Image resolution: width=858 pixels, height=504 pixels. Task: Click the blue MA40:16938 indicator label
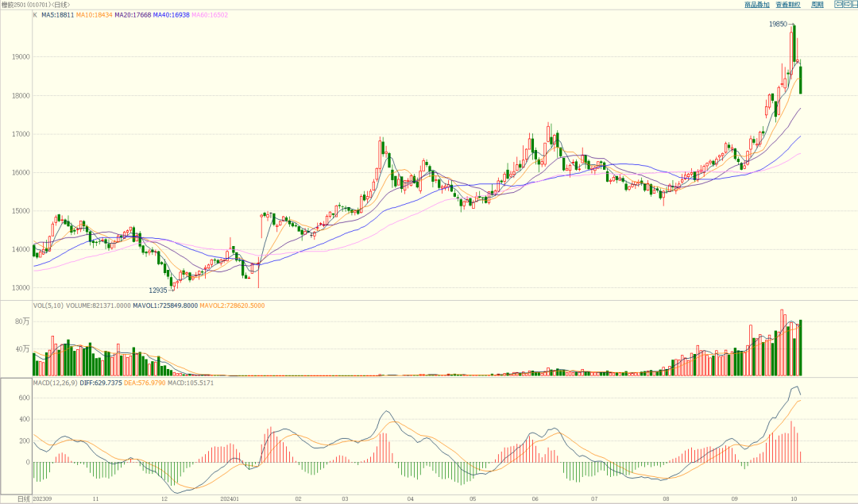click(x=171, y=15)
